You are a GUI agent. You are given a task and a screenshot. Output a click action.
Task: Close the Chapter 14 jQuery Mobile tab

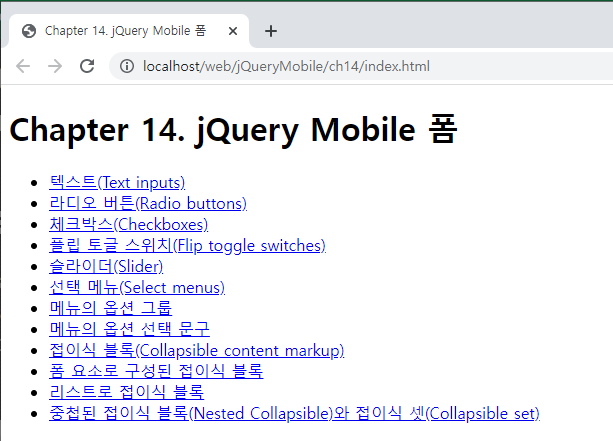233,31
